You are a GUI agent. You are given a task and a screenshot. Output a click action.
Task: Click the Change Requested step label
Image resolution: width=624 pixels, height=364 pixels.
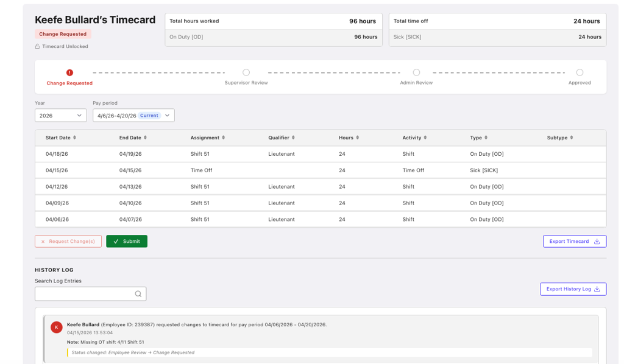(69, 83)
